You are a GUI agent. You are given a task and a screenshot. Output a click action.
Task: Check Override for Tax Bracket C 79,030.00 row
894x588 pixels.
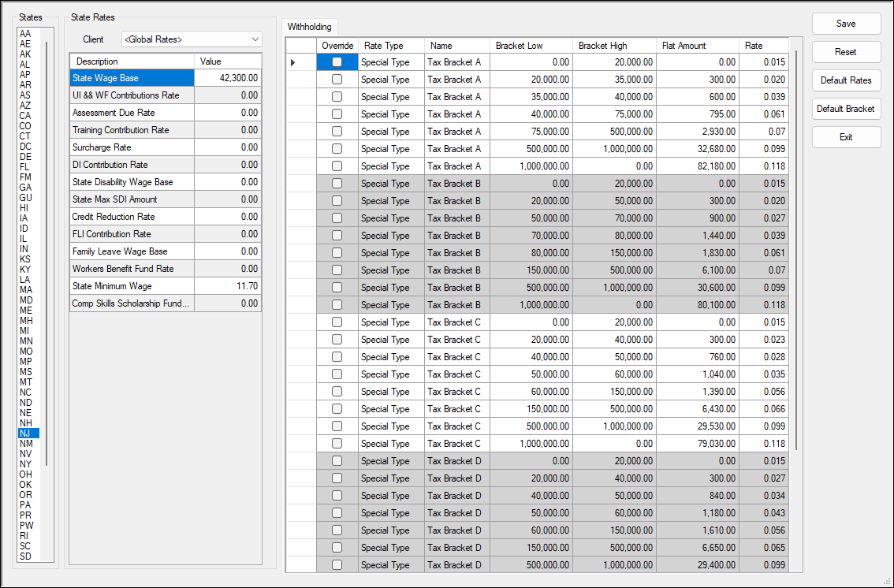pos(337,443)
